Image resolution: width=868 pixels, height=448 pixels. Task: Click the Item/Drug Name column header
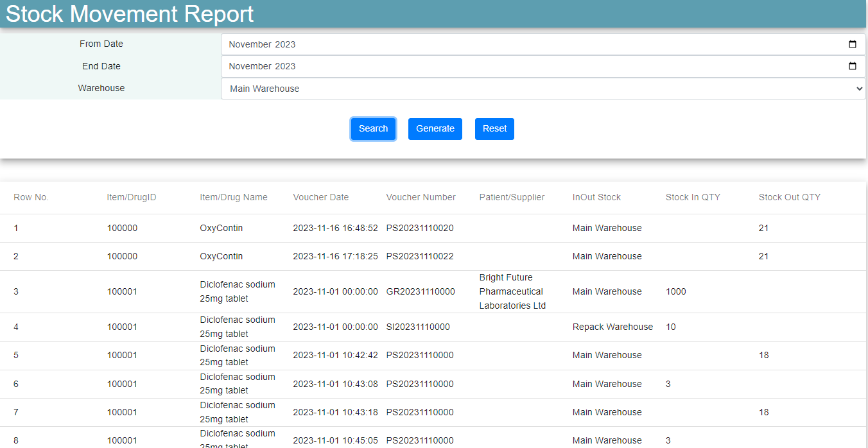point(234,197)
